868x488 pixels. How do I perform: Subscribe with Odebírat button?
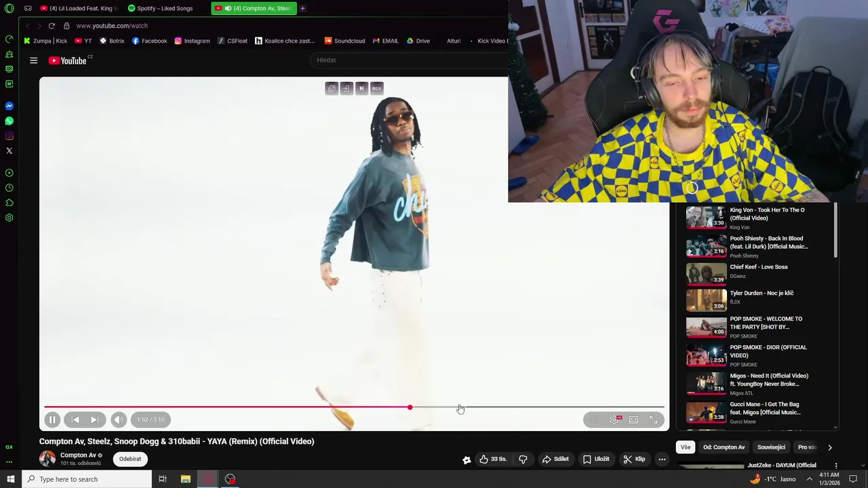click(x=130, y=459)
